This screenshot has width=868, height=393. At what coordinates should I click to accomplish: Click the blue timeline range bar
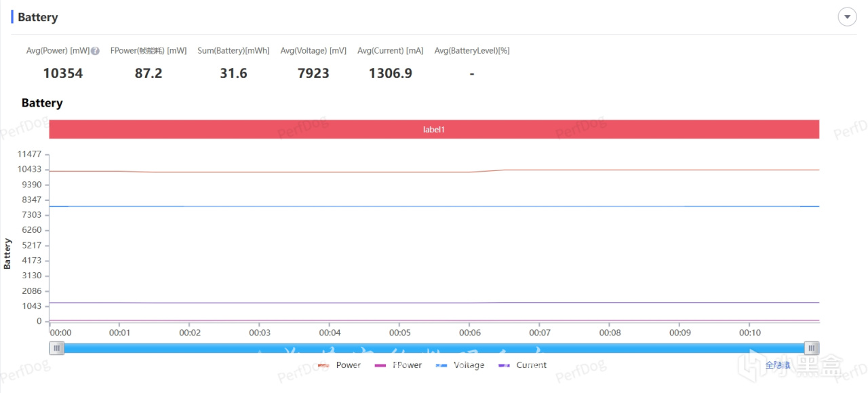click(434, 348)
